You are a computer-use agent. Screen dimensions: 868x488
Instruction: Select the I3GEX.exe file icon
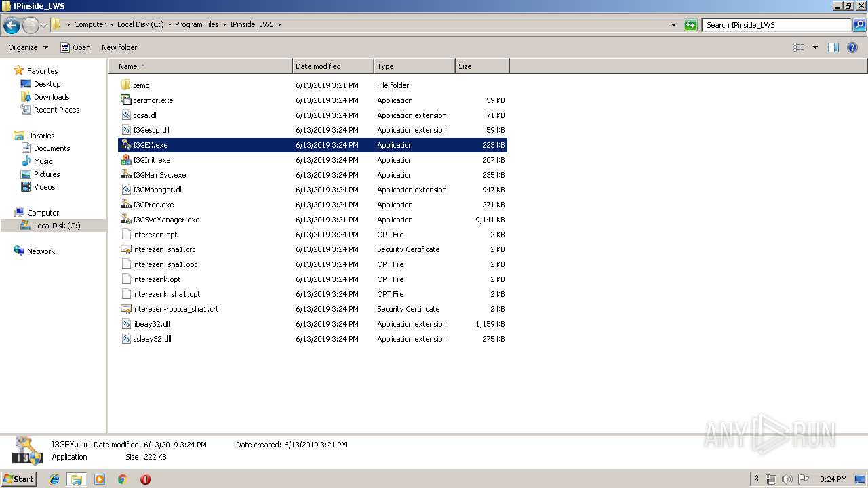pos(125,145)
